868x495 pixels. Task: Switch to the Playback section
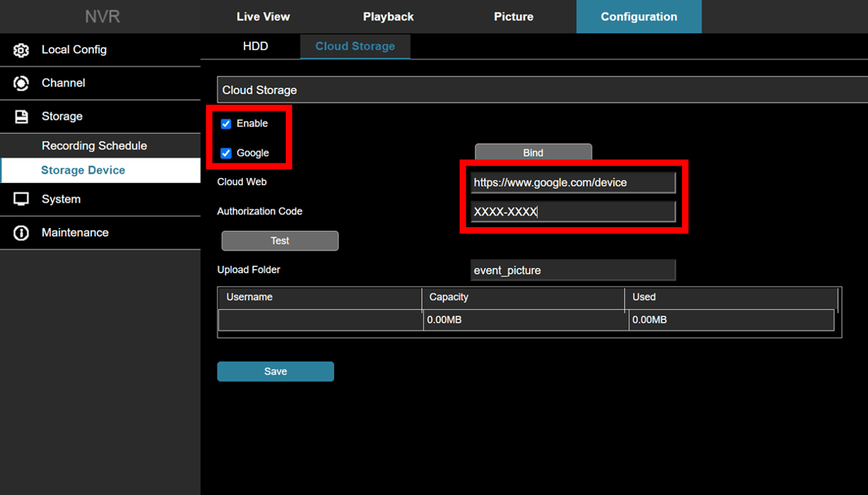point(388,16)
